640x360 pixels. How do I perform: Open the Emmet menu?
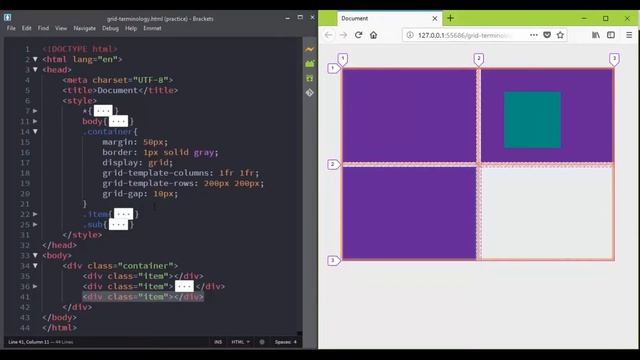[152, 28]
